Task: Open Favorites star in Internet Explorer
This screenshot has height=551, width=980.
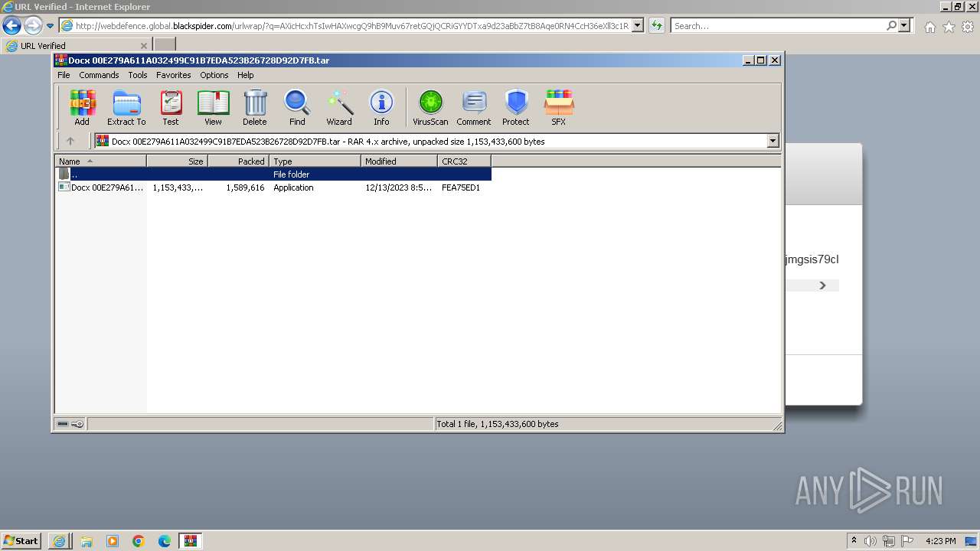Action: [x=949, y=27]
